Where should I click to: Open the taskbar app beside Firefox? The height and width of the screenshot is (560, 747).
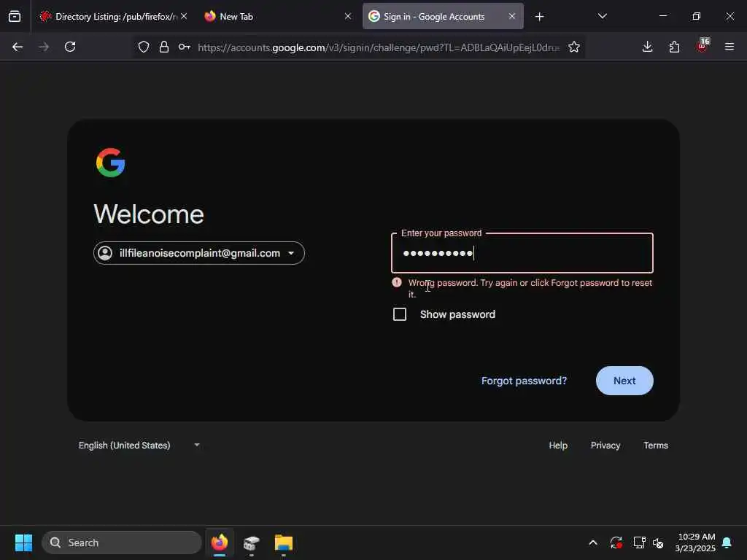[252, 542]
